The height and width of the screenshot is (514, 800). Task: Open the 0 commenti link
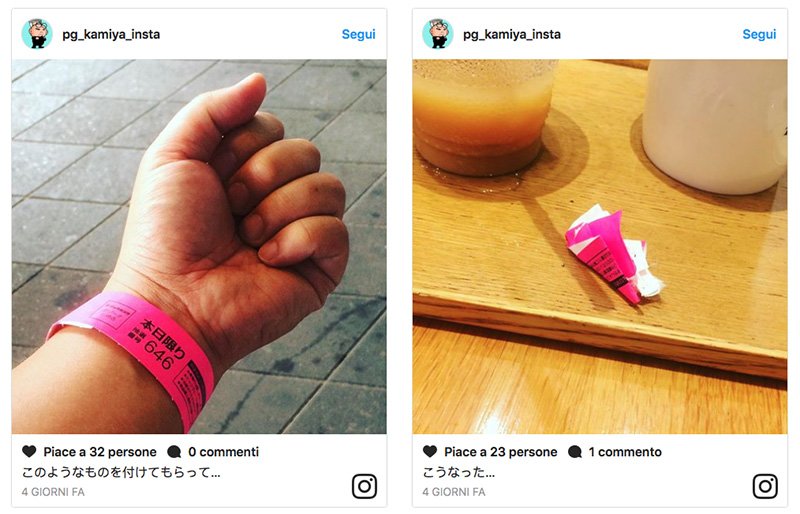tap(223, 452)
